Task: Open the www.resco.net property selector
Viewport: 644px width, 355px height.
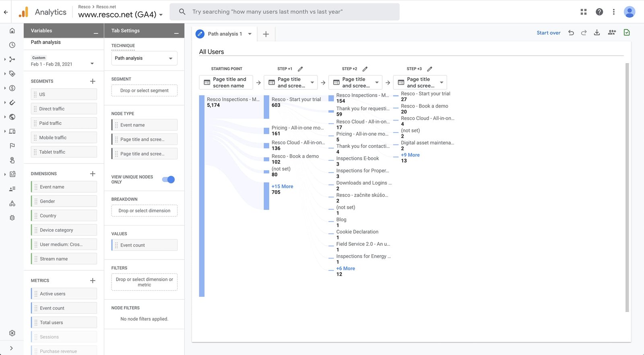Action: pos(121,15)
